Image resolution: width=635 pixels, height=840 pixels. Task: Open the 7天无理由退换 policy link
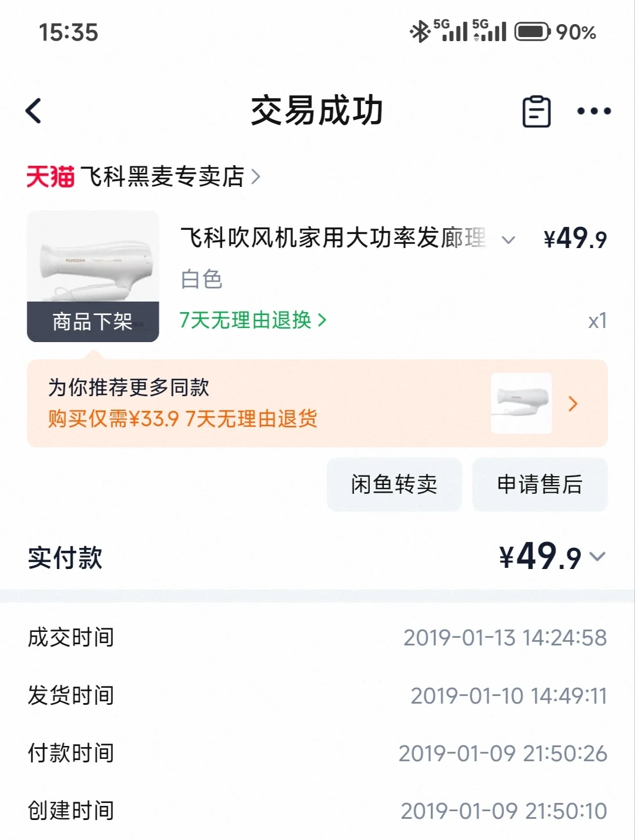[x=252, y=320]
